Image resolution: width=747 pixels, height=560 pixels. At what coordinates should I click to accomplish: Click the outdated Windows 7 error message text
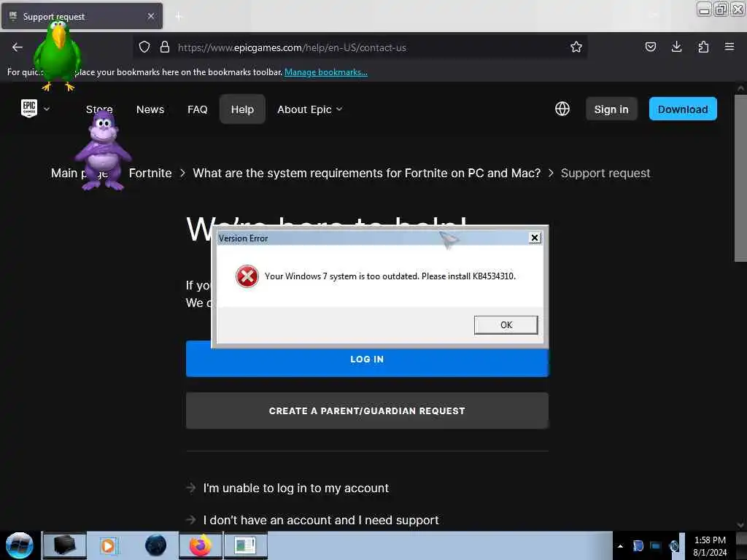click(390, 276)
